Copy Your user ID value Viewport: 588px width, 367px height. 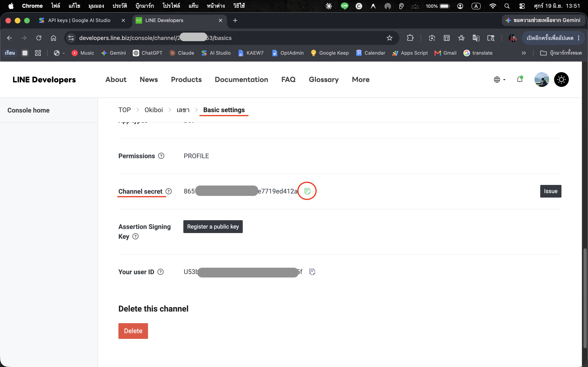(312, 272)
